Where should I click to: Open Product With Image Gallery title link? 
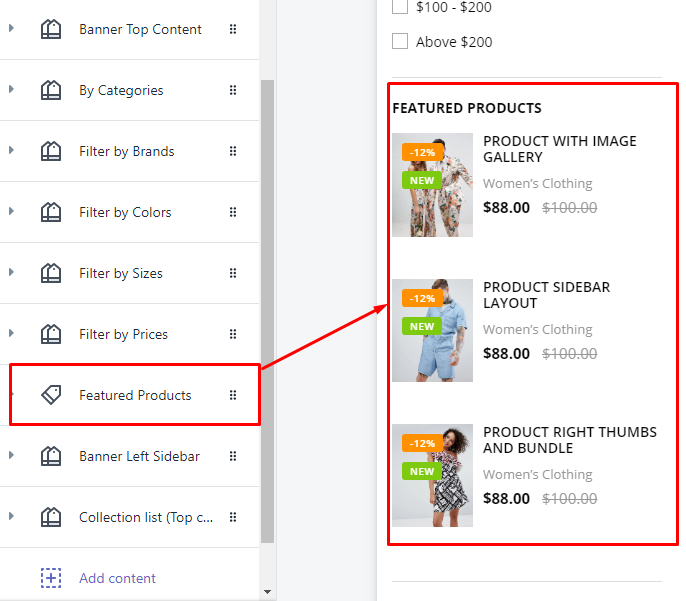(x=559, y=149)
